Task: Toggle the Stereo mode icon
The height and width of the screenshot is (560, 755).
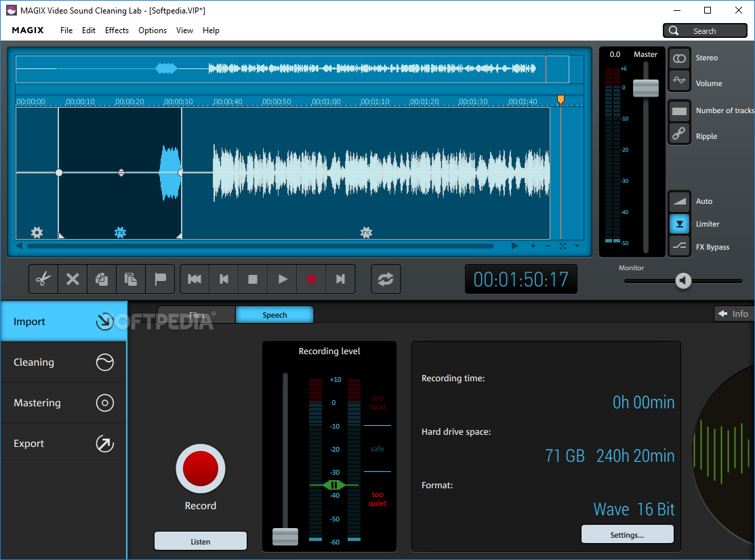Action: [679, 59]
